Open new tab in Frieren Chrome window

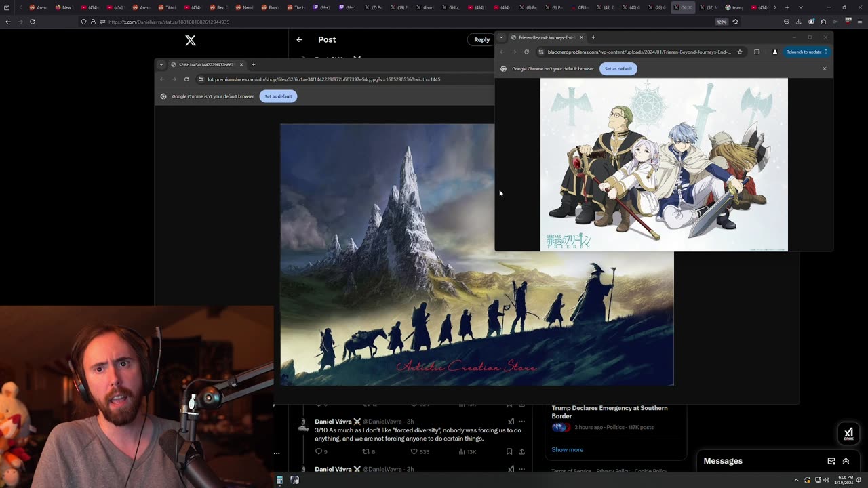click(593, 37)
